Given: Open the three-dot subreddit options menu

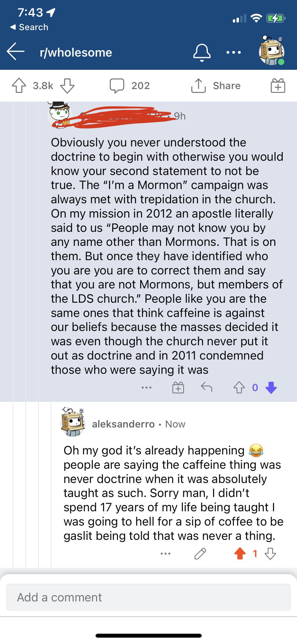Looking at the screenshot, I should [x=233, y=52].
